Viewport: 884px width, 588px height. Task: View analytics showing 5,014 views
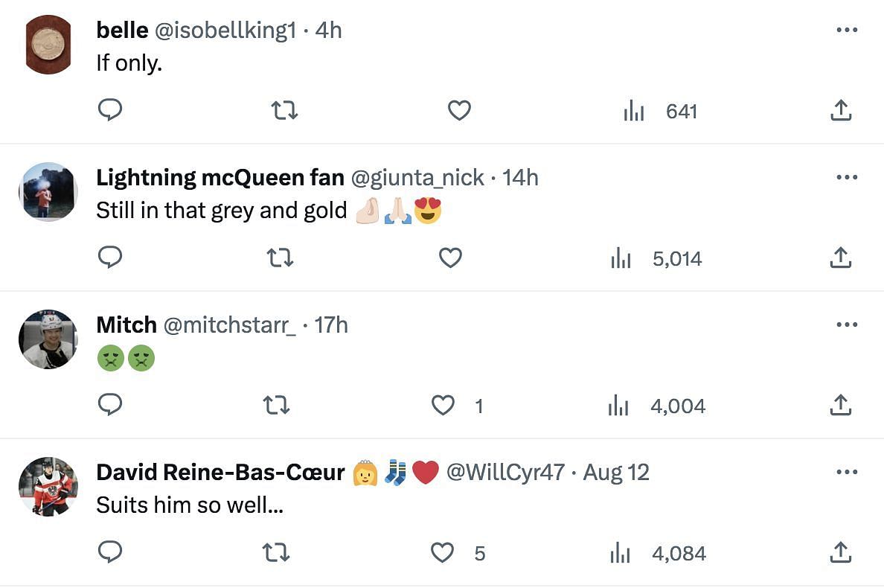coord(656,258)
